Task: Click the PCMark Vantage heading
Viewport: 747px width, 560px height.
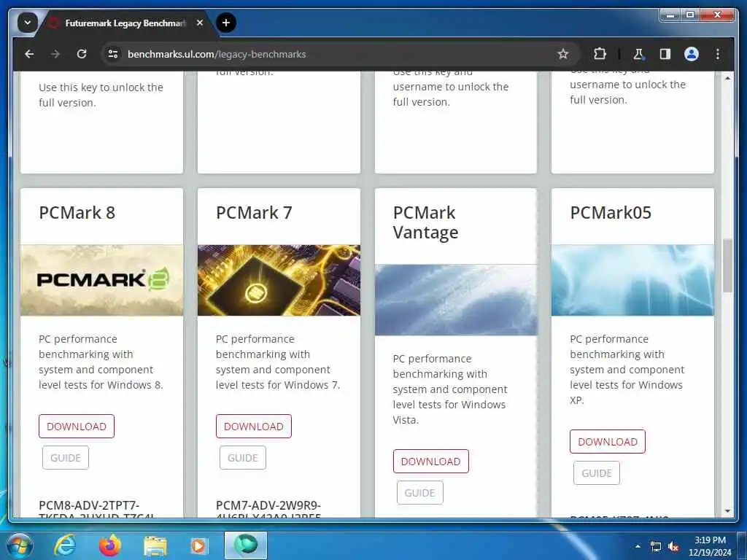Action: coord(425,222)
